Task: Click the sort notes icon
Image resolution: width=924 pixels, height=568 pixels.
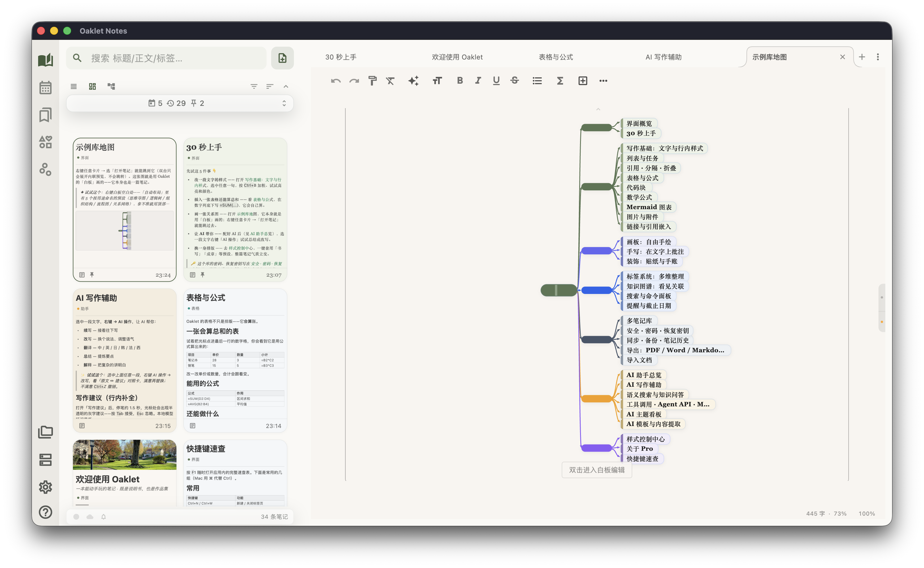Action: pos(270,87)
